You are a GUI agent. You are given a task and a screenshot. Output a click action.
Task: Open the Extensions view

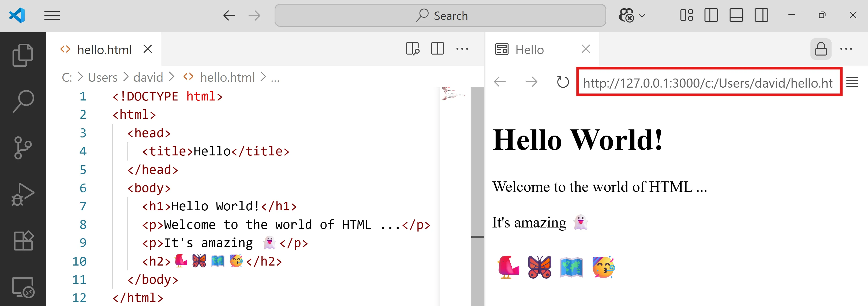pyautogui.click(x=23, y=241)
